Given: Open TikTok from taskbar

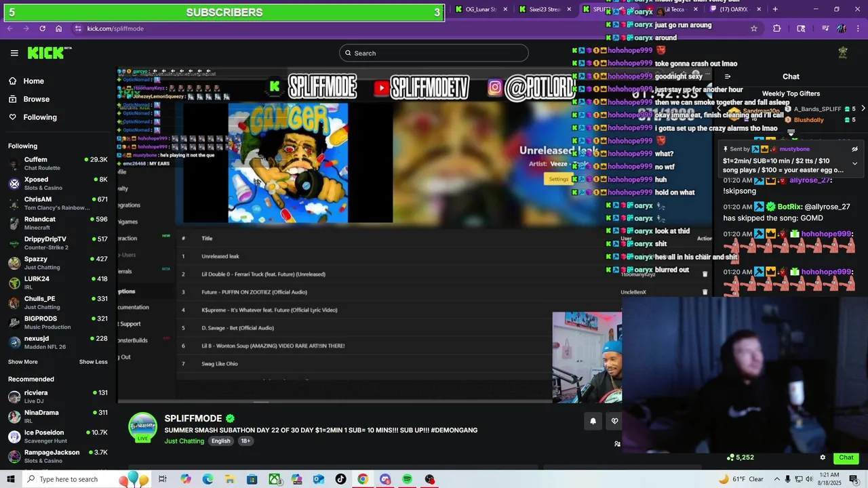Looking at the screenshot, I should (340, 479).
